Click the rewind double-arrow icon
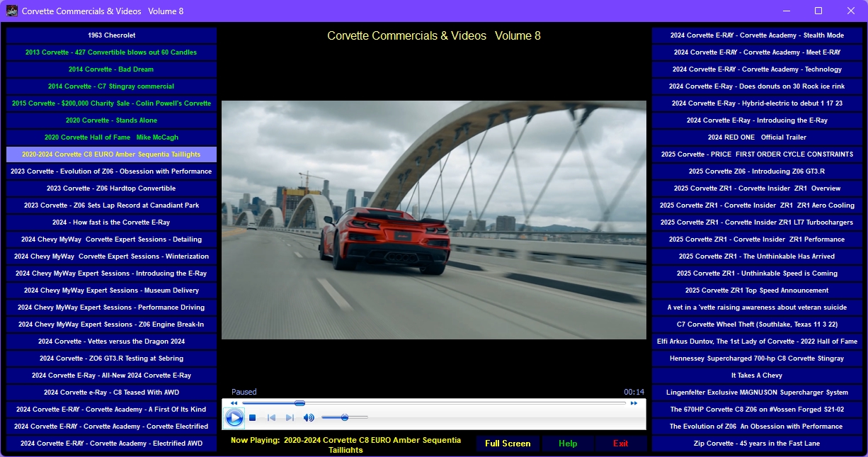This screenshot has height=457, width=868. click(x=234, y=403)
